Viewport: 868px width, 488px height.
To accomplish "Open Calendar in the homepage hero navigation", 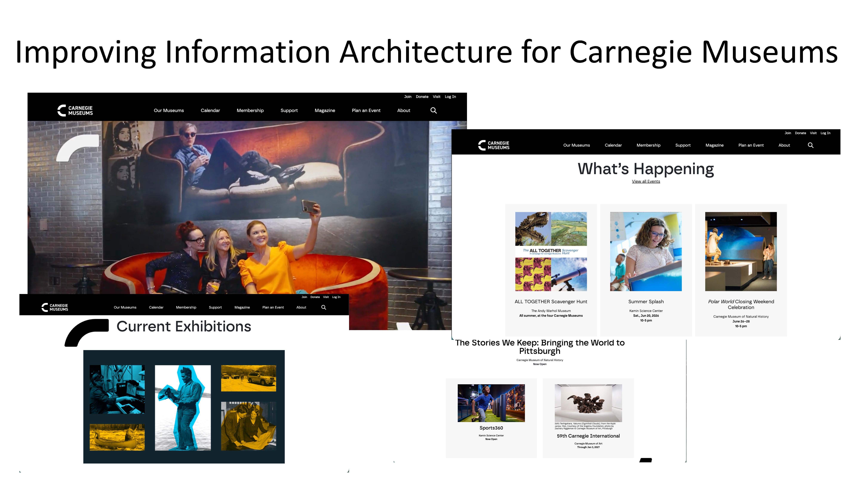I will (210, 110).
